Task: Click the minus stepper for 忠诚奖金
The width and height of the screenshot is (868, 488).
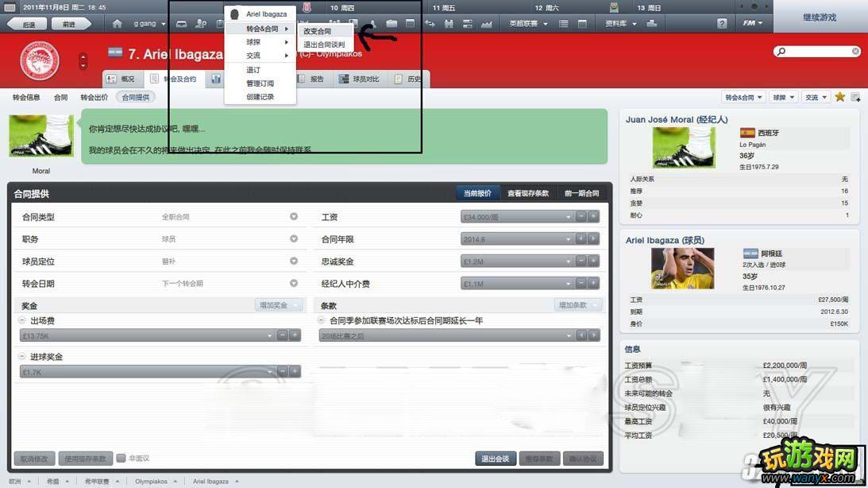Action: pyautogui.click(x=581, y=261)
